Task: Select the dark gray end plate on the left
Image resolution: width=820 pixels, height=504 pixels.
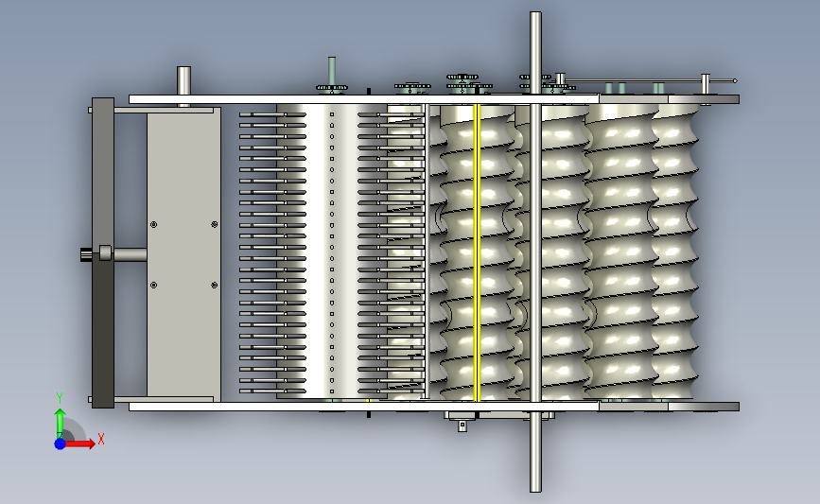Action: [103, 252]
